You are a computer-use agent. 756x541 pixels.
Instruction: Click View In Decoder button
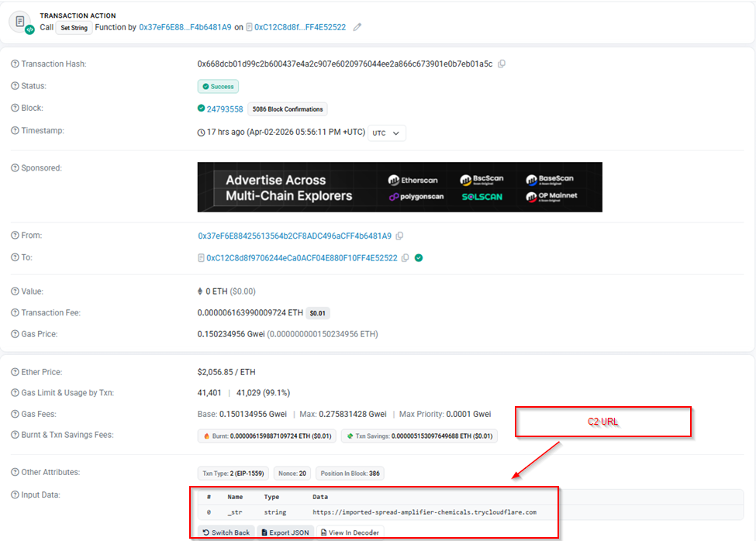tap(350, 532)
